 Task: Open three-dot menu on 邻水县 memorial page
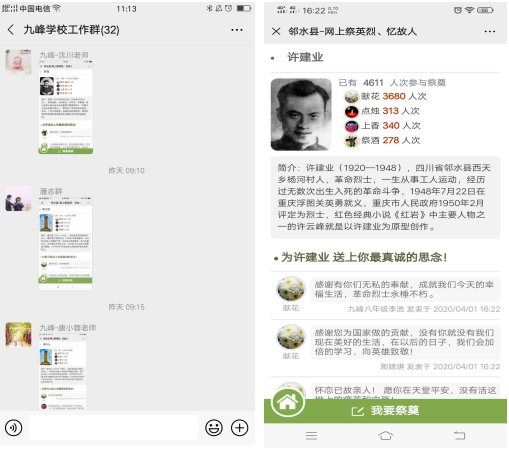[490, 32]
